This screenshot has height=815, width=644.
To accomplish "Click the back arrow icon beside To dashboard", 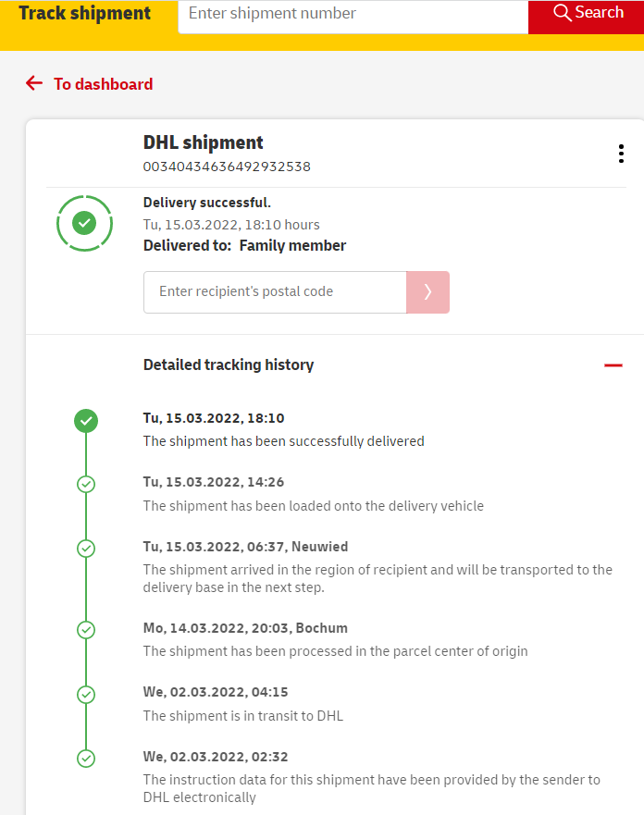I will [x=34, y=83].
